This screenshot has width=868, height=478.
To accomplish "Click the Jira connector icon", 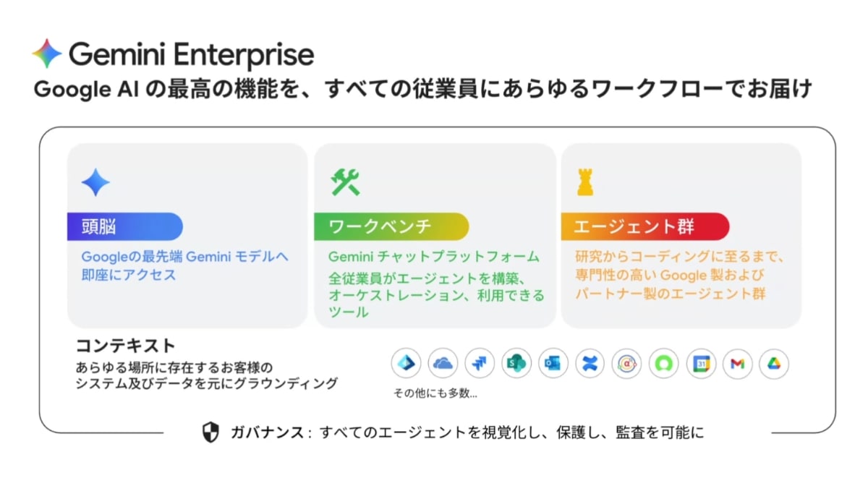I will (x=480, y=364).
